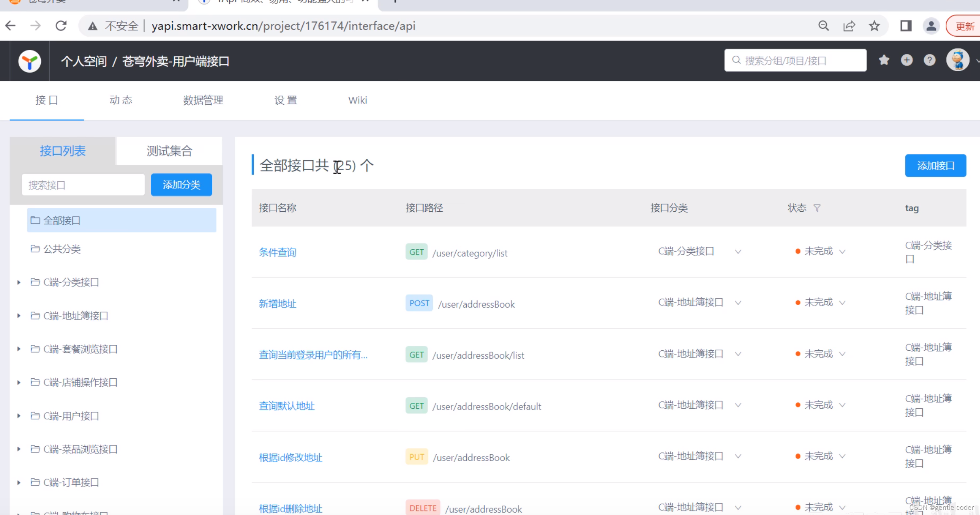Screen dimensions: 980x515
Task: Expand the C端-用户接口 tree node
Action: 19,416
